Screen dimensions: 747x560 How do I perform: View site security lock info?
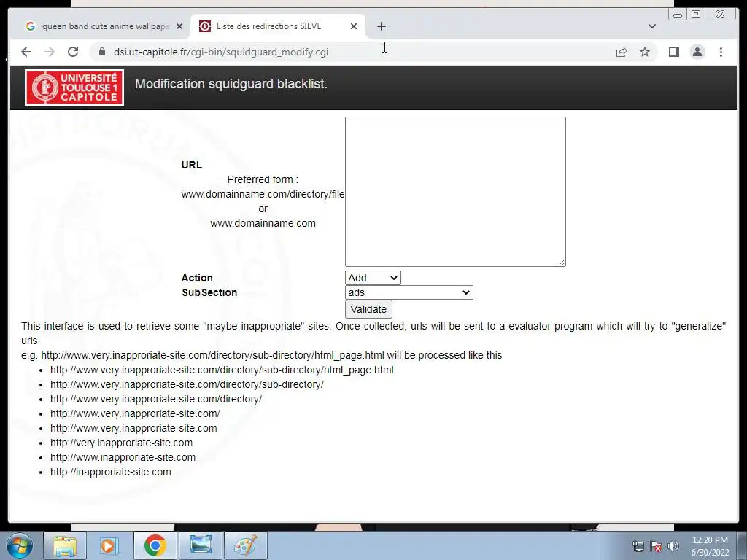(101, 52)
